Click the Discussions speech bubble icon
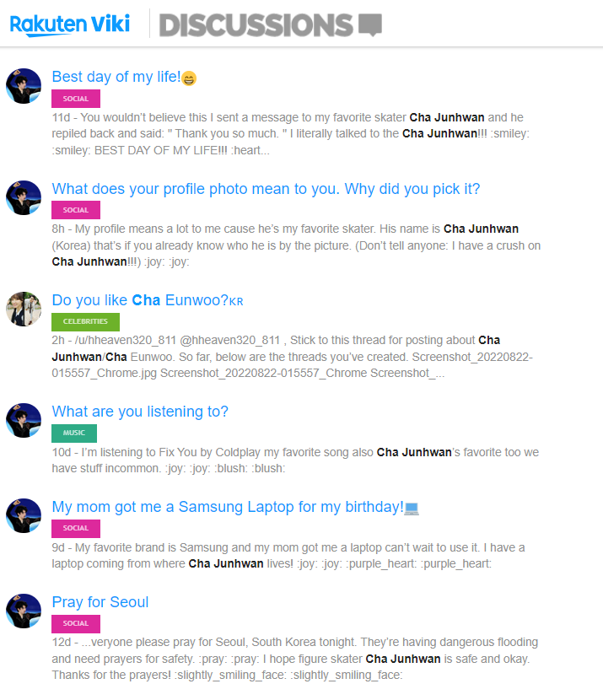Viewport: 603px width, 700px height. pos(370,24)
